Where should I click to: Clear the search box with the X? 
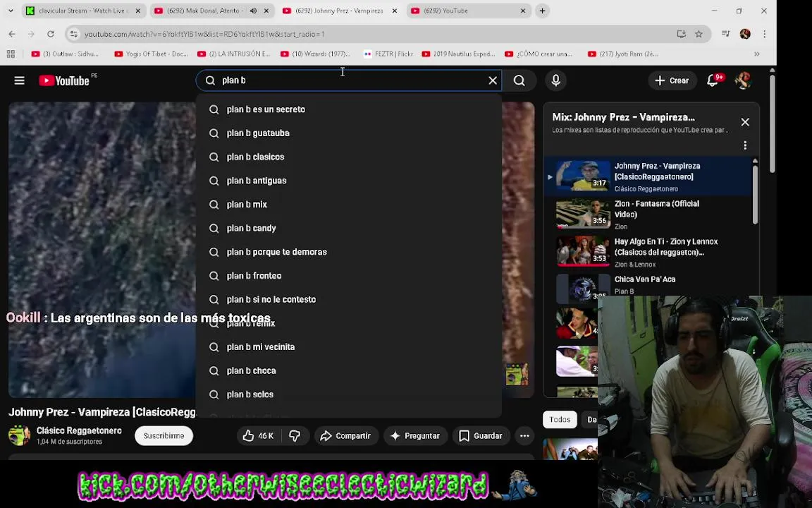pyautogui.click(x=493, y=80)
